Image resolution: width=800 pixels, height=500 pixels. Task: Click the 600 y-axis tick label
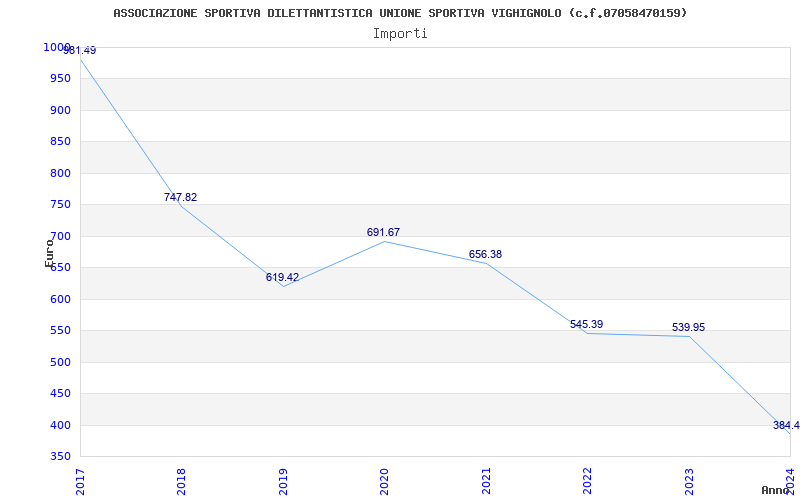click(x=61, y=299)
